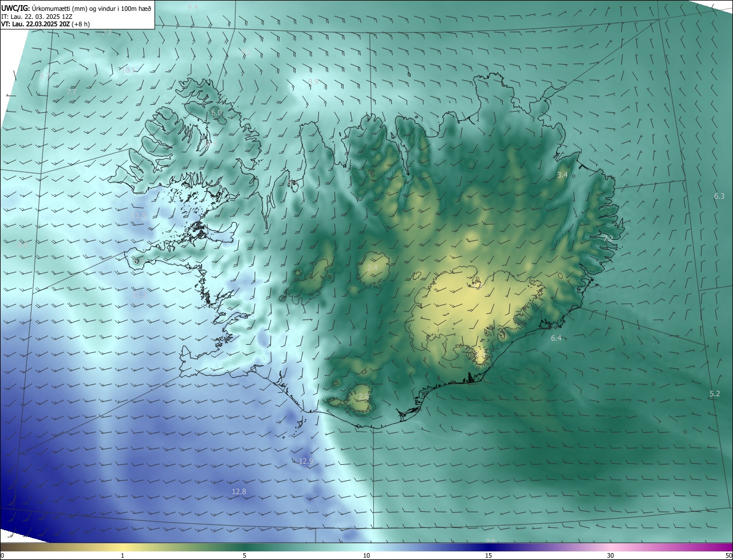
Task: Click the 11.5 value over Breiðafjörður bay
Action: tap(139, 216)
